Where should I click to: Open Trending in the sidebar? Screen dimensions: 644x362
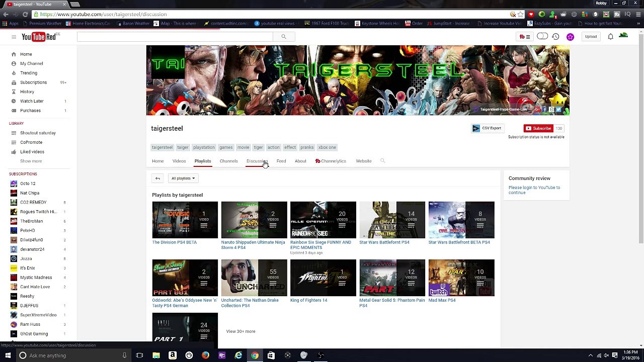(29, 73)
